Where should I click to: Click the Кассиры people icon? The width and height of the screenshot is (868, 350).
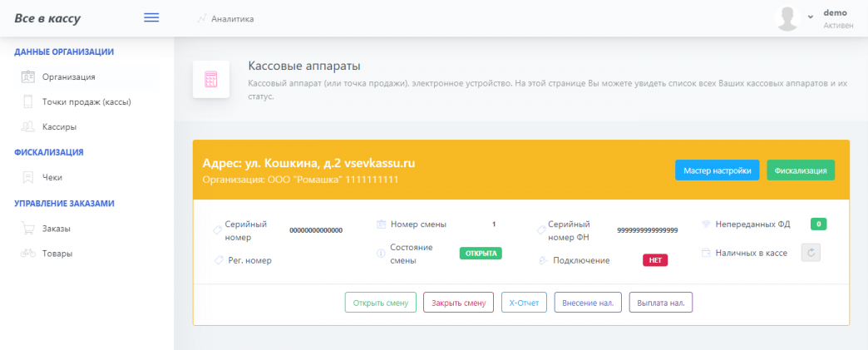(28, 127)
